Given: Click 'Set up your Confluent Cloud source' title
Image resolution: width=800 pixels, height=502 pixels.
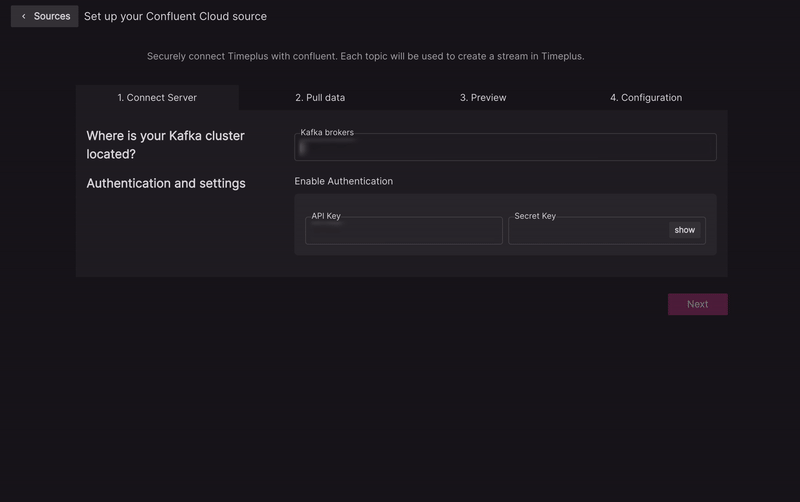Looking at the screenshot, I should click(x=175, y=16).
